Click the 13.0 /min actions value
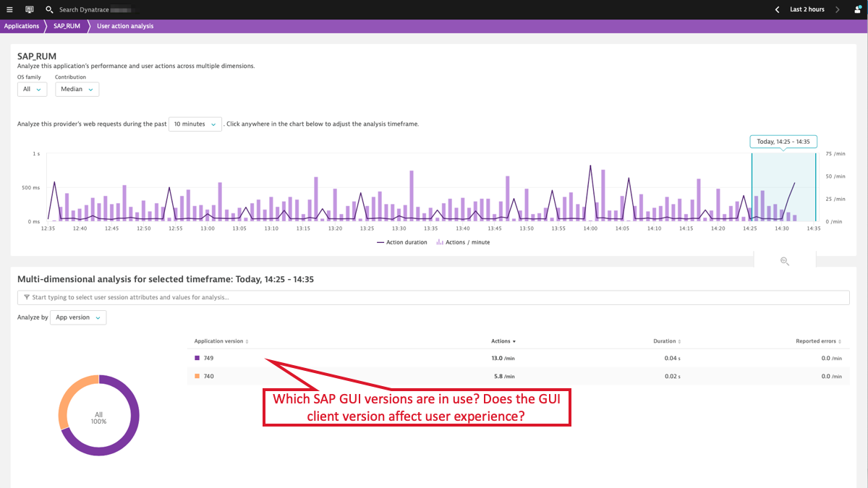868x488 pixels. [x=503, y=358]
